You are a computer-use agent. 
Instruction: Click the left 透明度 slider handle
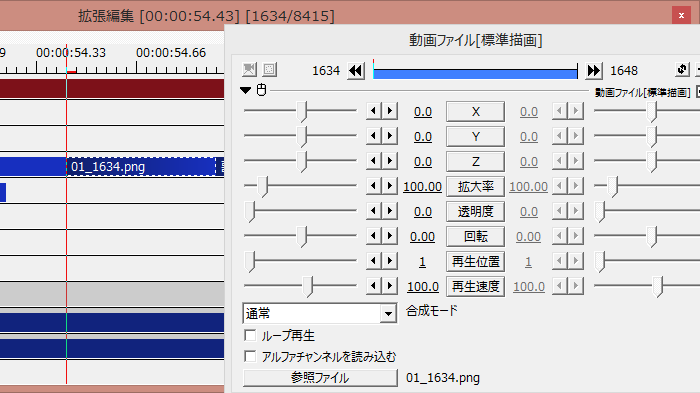pos(251,211)
